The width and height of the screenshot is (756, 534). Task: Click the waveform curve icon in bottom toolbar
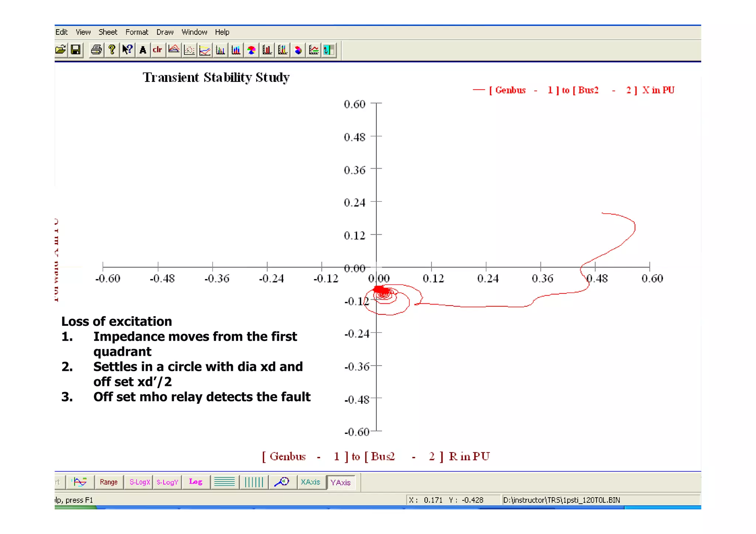80,482
